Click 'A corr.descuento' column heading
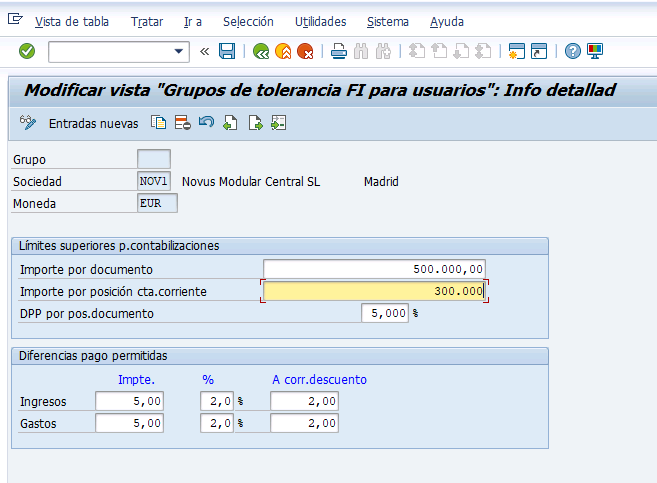 pos(319,380)
